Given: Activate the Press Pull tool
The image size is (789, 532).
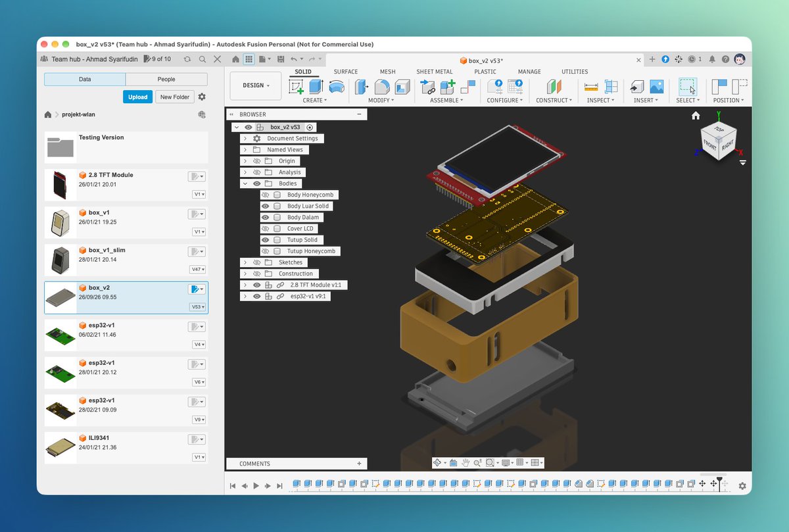Looking at the screenshot, I should pyautogui.click(x=362, y=86).
